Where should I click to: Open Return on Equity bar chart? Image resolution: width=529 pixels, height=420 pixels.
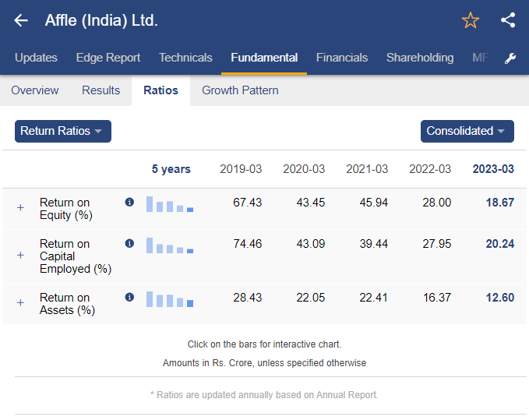170,204
